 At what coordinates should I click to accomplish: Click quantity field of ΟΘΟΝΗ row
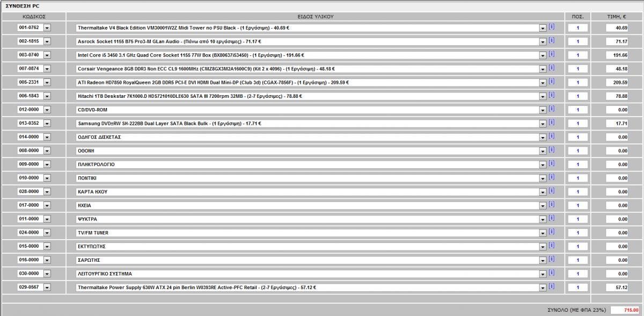click(x=577, y=150)
